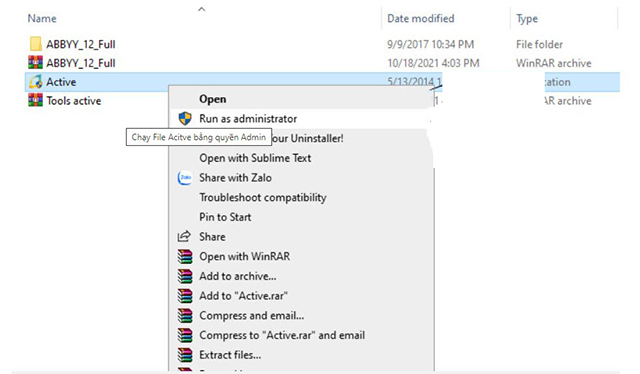Click WinRAR icon beside Open with WinRAR

tap(185, 256)
